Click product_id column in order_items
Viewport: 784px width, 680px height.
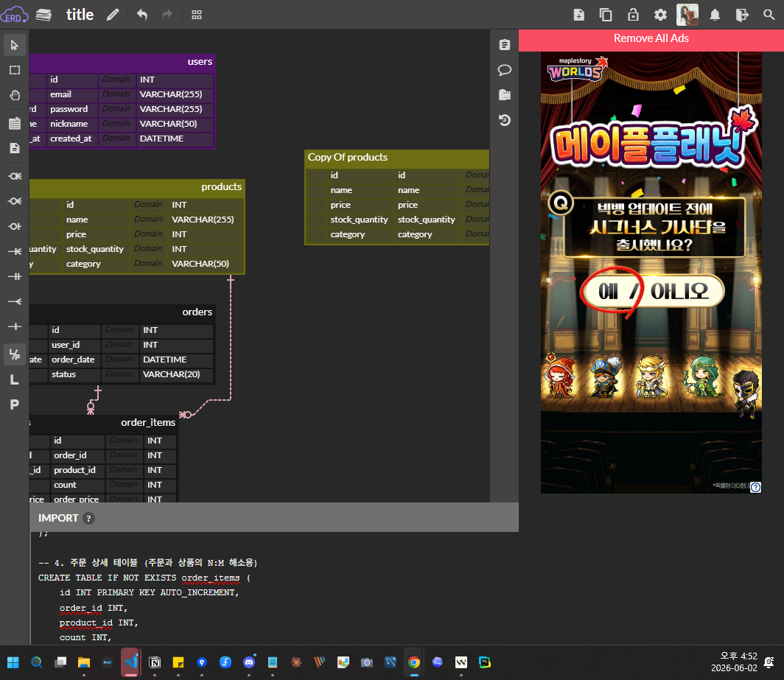(74, 471)
